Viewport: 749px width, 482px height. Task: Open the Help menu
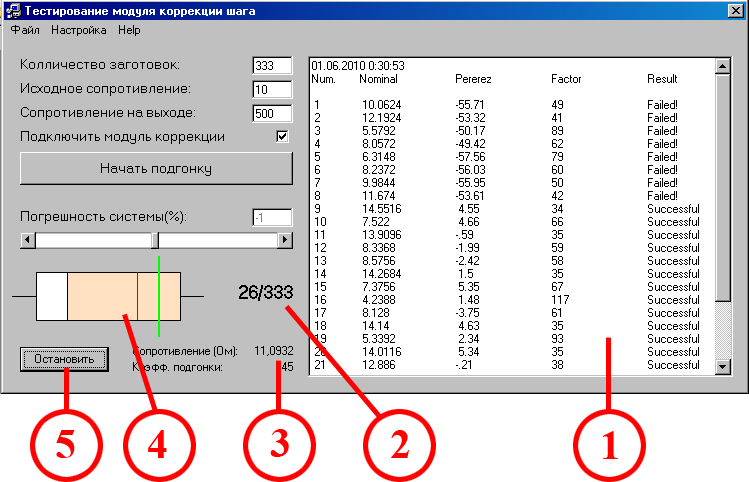tap(129, 30)
